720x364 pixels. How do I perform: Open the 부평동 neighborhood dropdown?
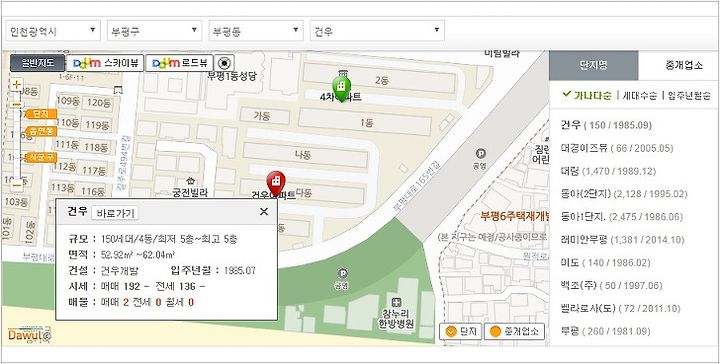click(x=256, y=31)
